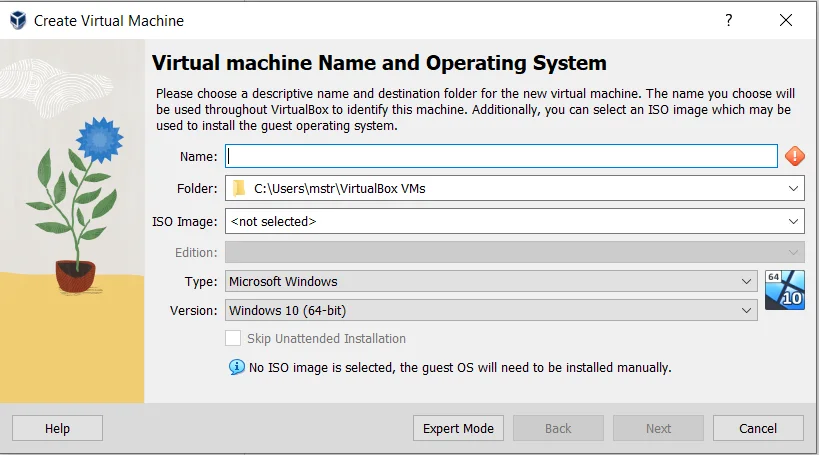Open the Version dropdown showing Windows 10 (64-bit)
The image size is (819, 455).
point(491,310)
